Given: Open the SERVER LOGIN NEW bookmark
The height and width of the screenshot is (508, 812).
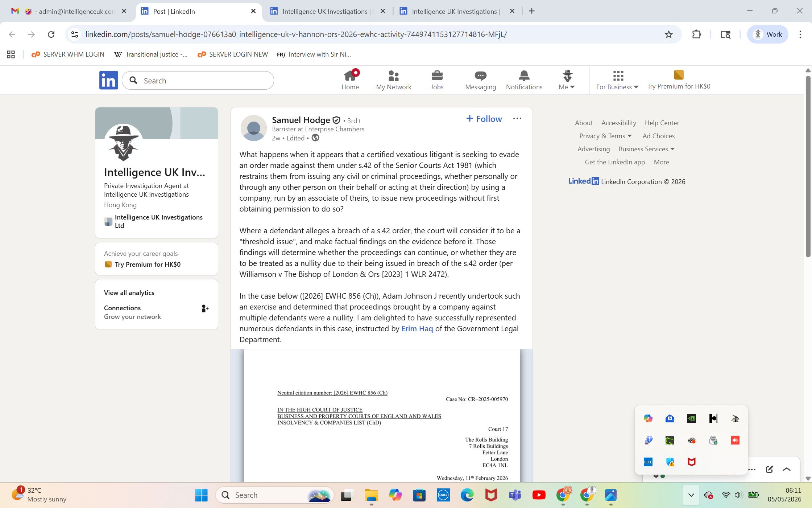Looking at the screenshot, I should click(233, 54).
